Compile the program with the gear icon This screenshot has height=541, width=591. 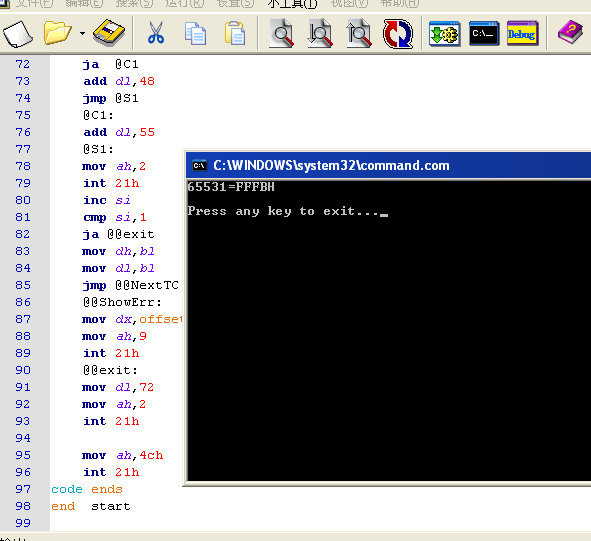click(x=445, y=34)
